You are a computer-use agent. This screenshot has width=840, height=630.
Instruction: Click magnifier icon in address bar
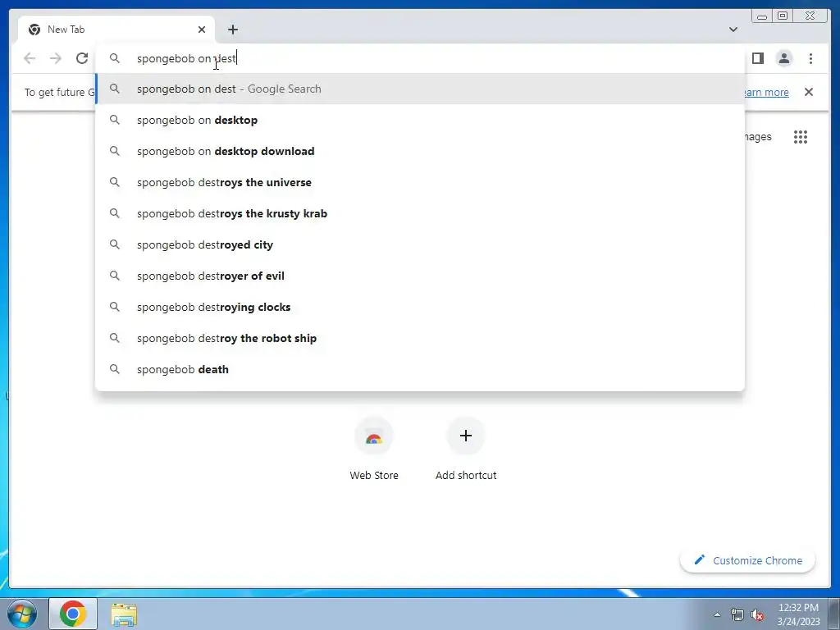pyautogui.click(x=115, y=58)
